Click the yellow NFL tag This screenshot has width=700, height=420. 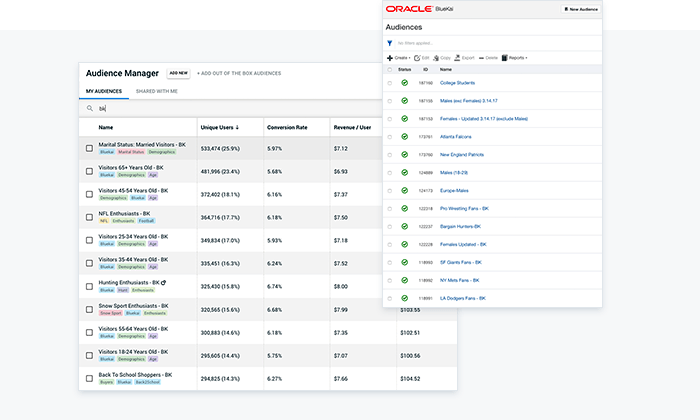pos(104,221)
